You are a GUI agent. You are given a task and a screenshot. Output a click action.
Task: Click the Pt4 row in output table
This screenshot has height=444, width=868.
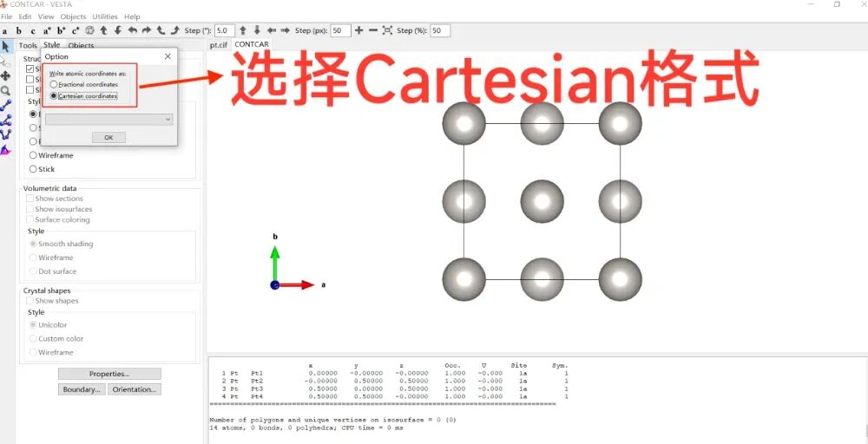click(x=394, y=396)
